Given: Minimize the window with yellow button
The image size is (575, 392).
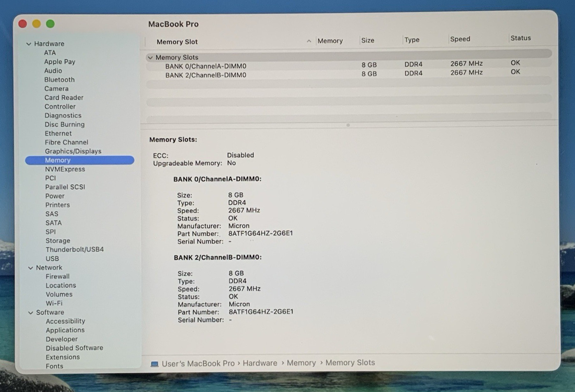Looking at the screenshot, I should point(37,24).
